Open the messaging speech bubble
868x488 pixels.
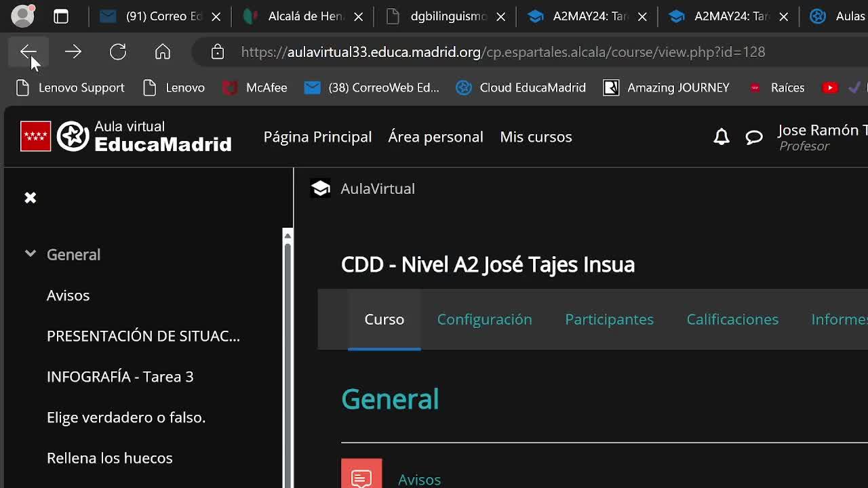(754, 138)
